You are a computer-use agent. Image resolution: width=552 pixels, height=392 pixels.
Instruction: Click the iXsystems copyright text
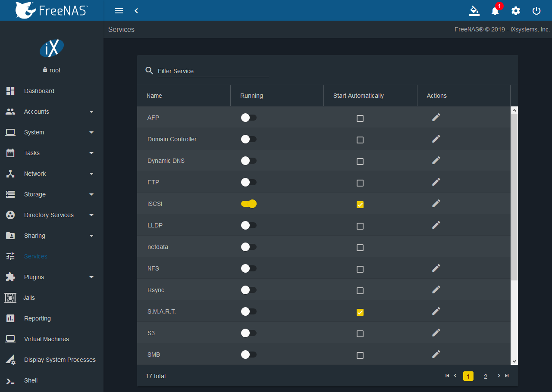[502, 29]
